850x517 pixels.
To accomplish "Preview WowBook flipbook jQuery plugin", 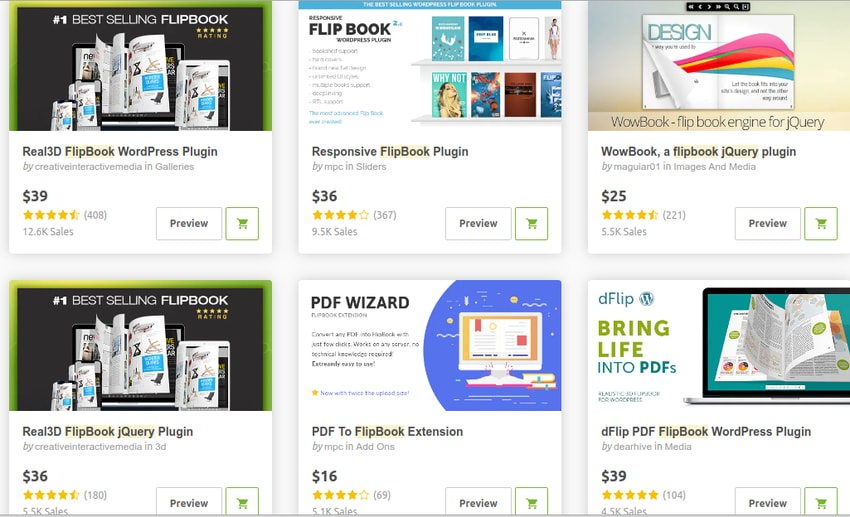I will pos(768,223).
